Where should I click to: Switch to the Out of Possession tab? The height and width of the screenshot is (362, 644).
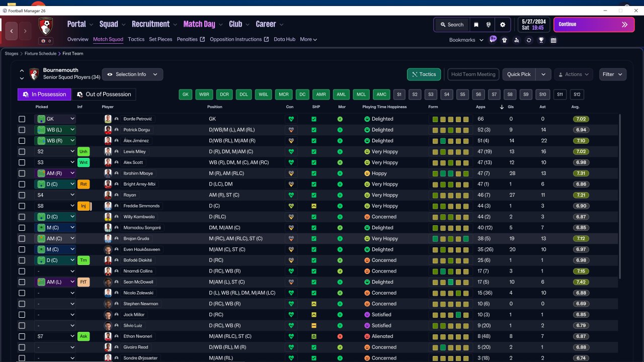point(104,95)
